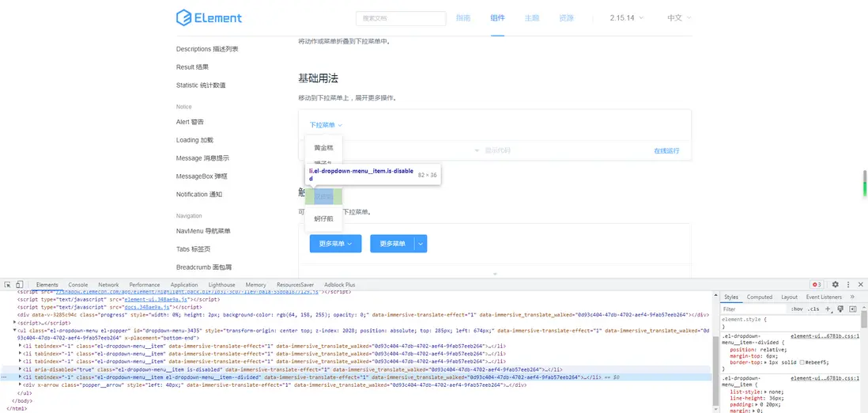This screenshot has width=868, height=413.
Task: Select 黄金糕 in the dropdown menu
Action: 324,147
